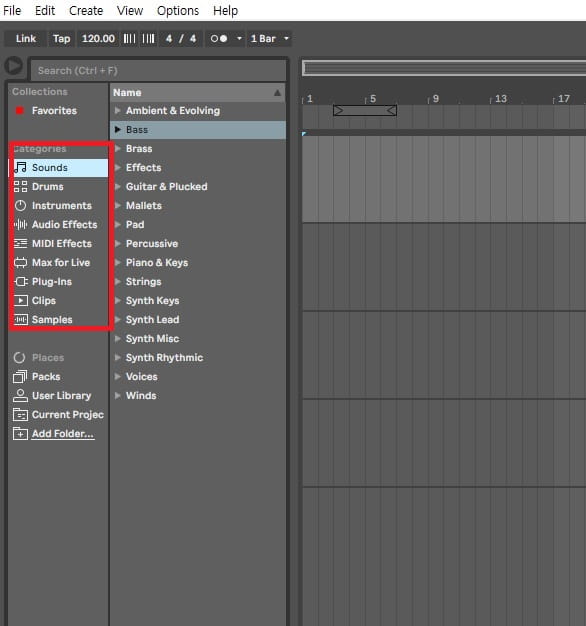Select the Voices row
The width and height of the screenshot is (586, 626).
tap(198, 376)
